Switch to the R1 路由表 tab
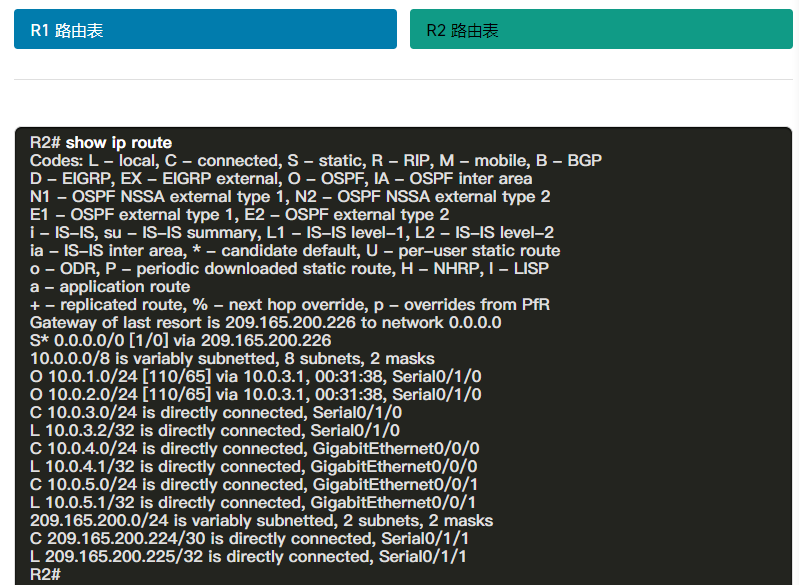Screen dimensions: 799x585 point(205,30)
